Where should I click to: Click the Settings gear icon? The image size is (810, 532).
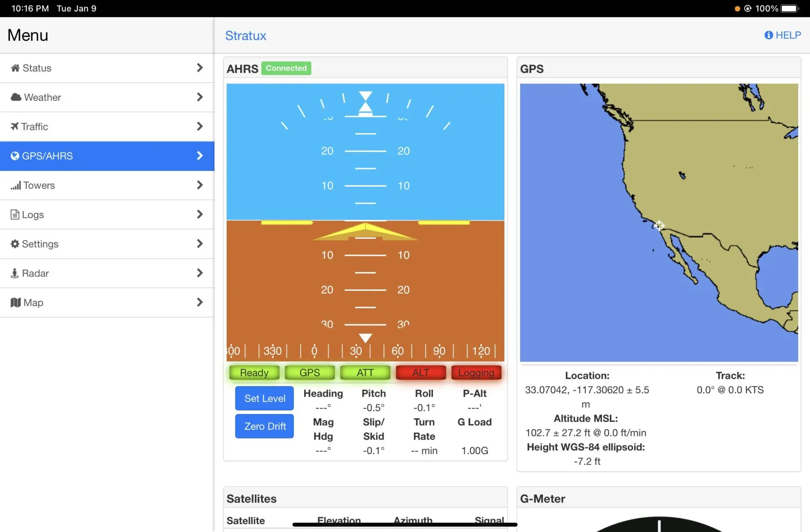(x=15, y=244)
